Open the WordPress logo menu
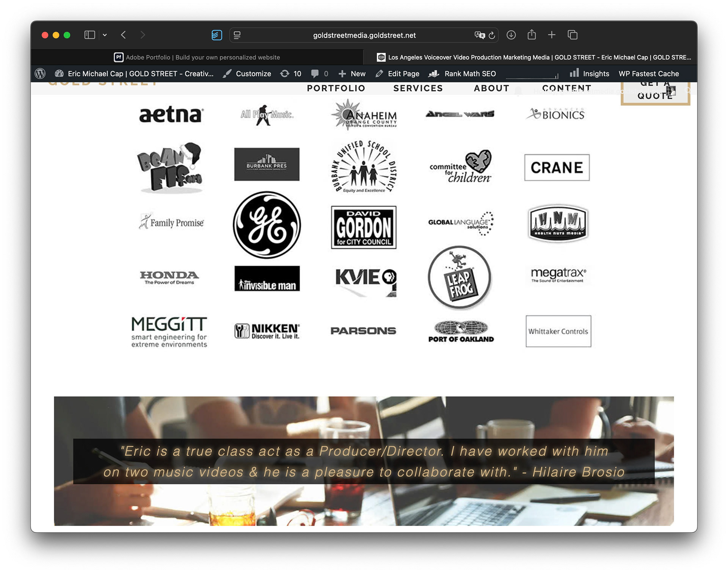 [40, 74]
